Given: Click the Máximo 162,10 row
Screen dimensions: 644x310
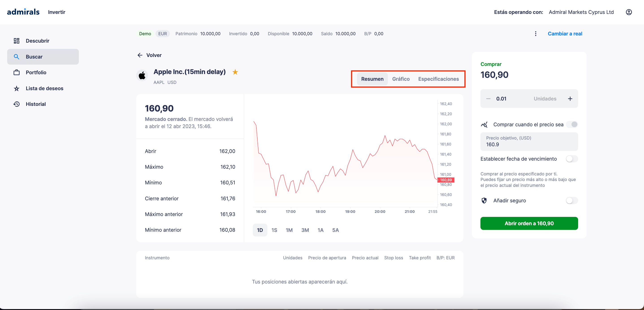Looking at the screenshot, I should [190, 167].
